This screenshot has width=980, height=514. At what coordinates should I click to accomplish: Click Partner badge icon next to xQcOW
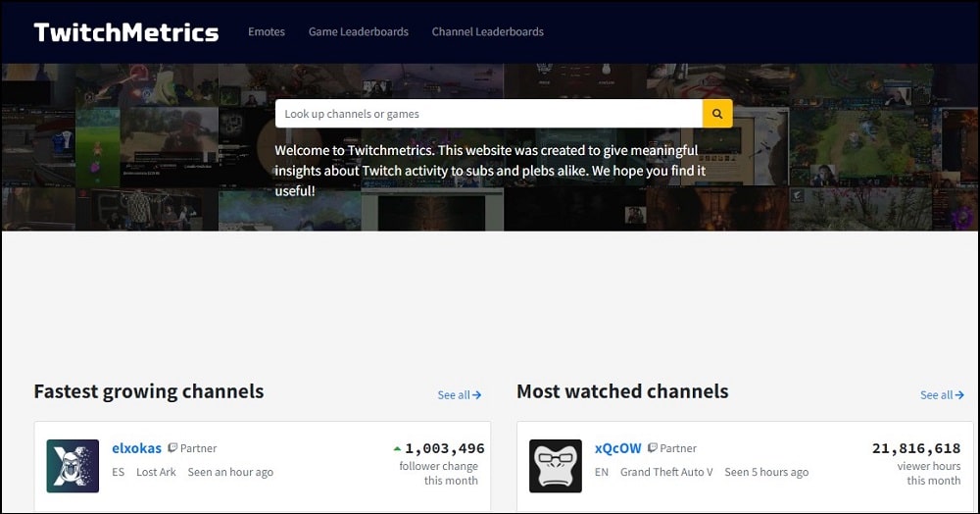653,447
